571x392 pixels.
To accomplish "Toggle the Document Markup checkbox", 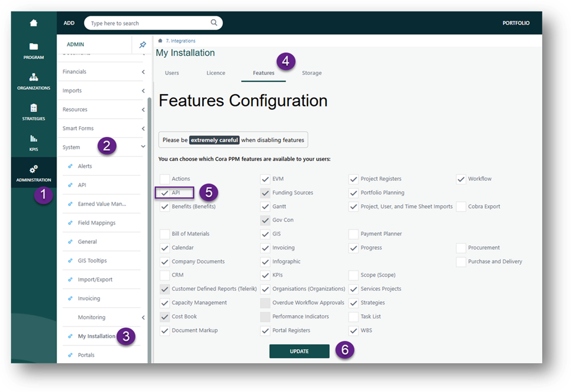I will (165, 330).
